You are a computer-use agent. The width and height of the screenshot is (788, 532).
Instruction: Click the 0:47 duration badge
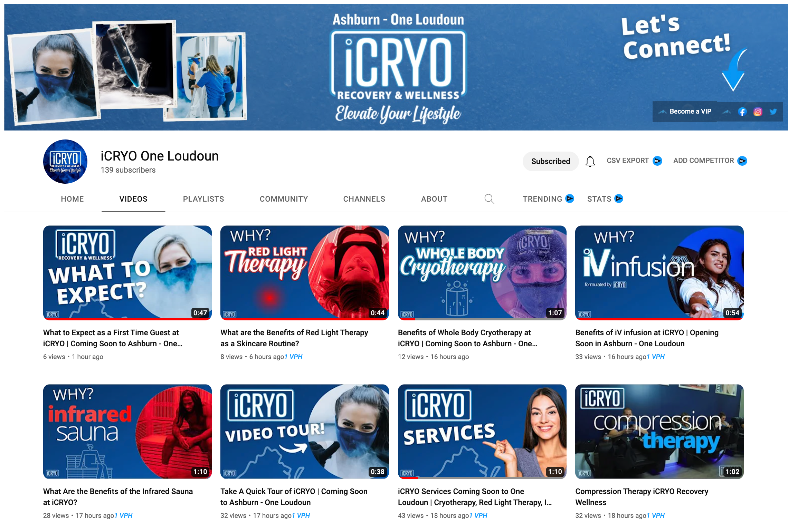point(200,313)
